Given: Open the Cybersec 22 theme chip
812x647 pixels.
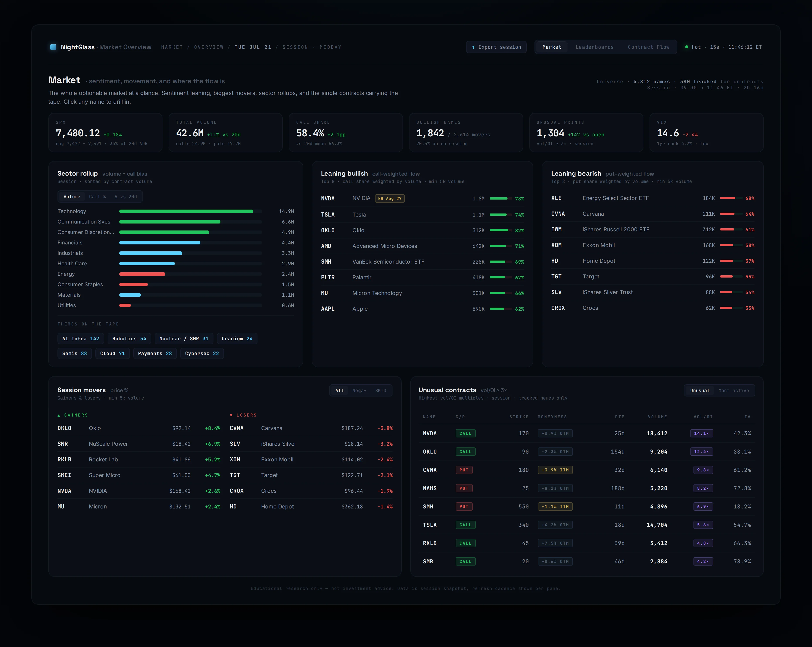Looking at the screenshot, I should pyautogui.click(x=202, y=353).
